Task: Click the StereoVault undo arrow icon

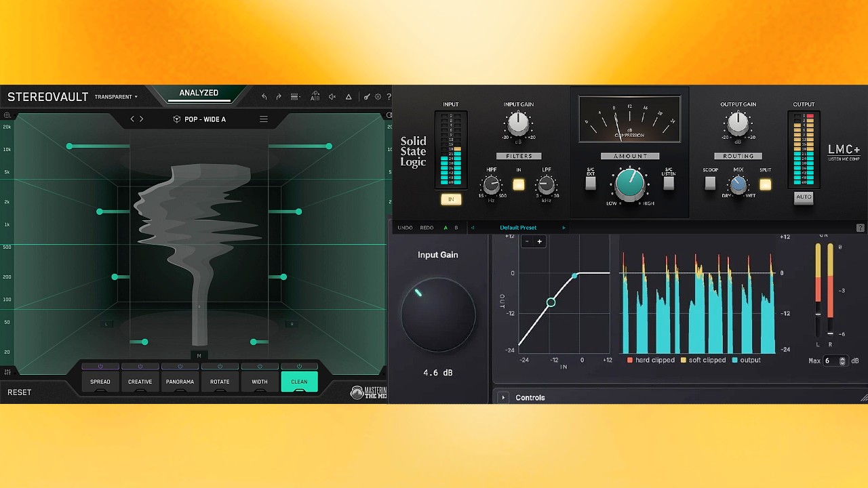Action: tap(264, 97)
